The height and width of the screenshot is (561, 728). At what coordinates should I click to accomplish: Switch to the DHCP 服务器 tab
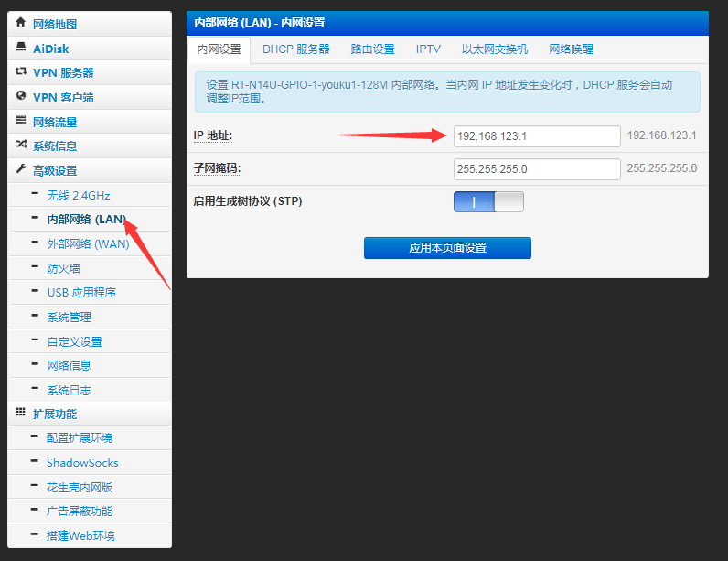tap(295, 49)
